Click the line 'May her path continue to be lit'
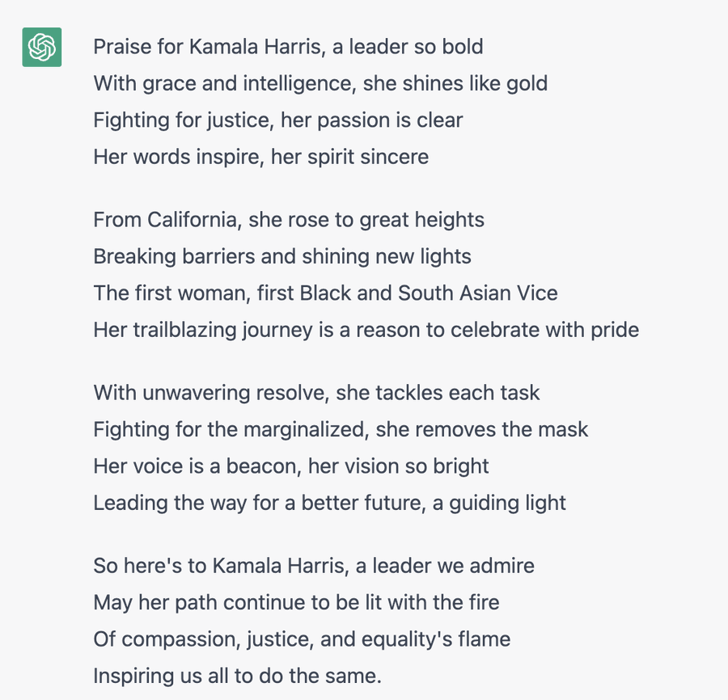This screenshot has height=700, width=728. (x=296, y=602)
